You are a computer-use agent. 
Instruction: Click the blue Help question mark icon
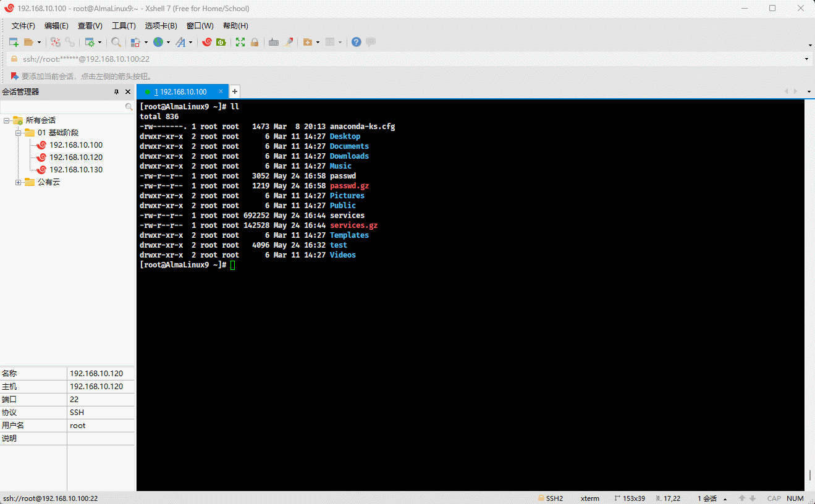pos(357,42)
